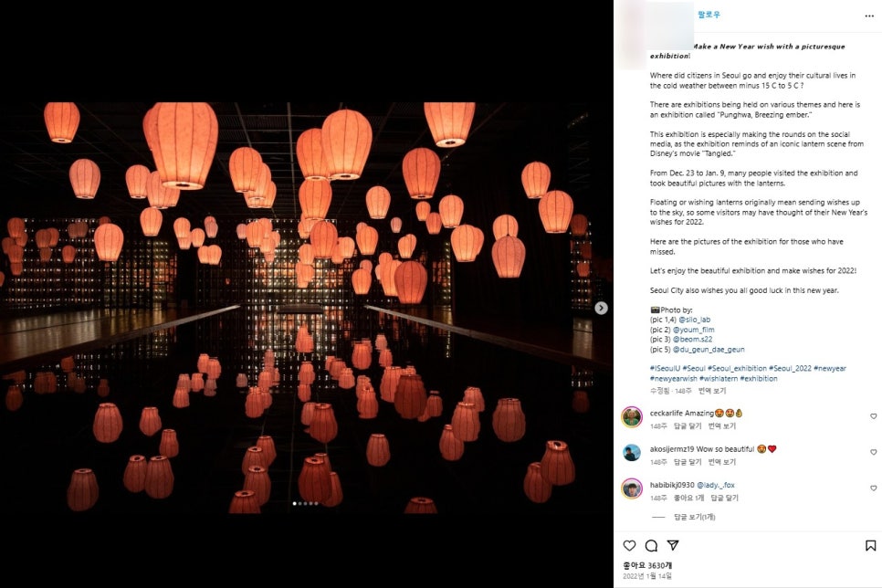Viewport: 882px width, 588px height.
Task: Show translation of ceckarlife's comment
Action: pyautogui.click(x=721, y=426)
